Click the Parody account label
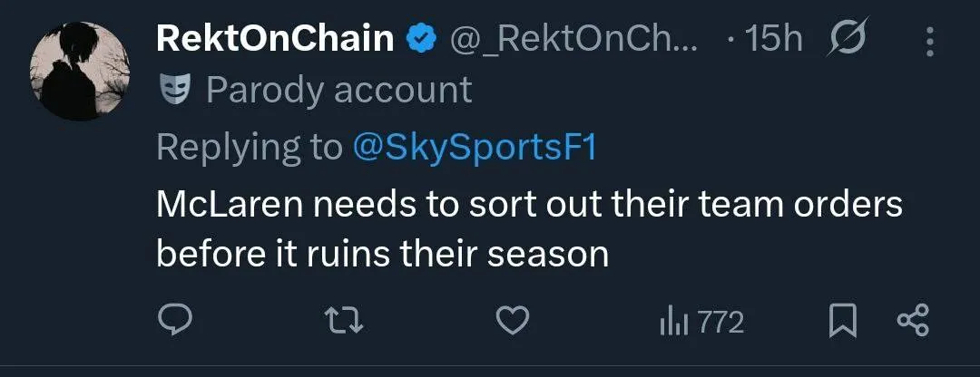 pyautogui.click(x=339, y=90)
